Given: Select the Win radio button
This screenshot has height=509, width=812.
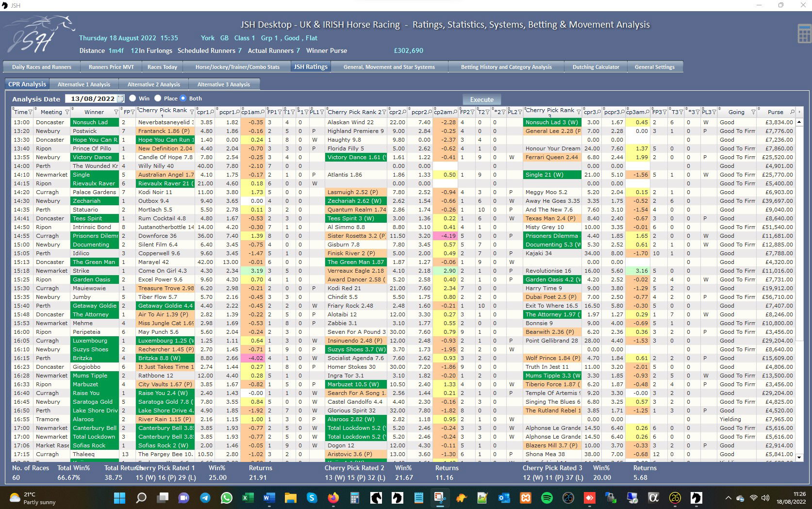Looking at the screenshot, I should (133, 98).
